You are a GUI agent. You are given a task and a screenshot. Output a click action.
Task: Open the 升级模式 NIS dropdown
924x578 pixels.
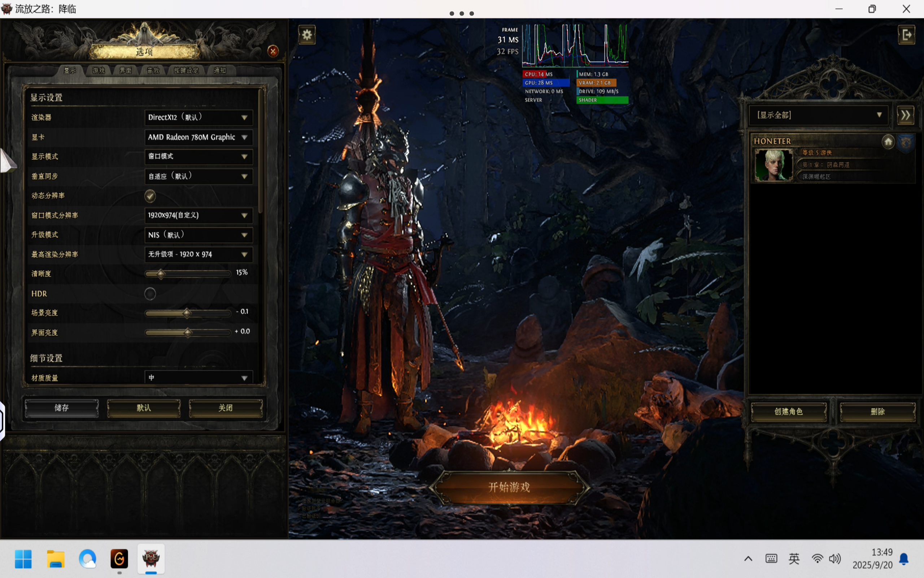pos(199,235)
